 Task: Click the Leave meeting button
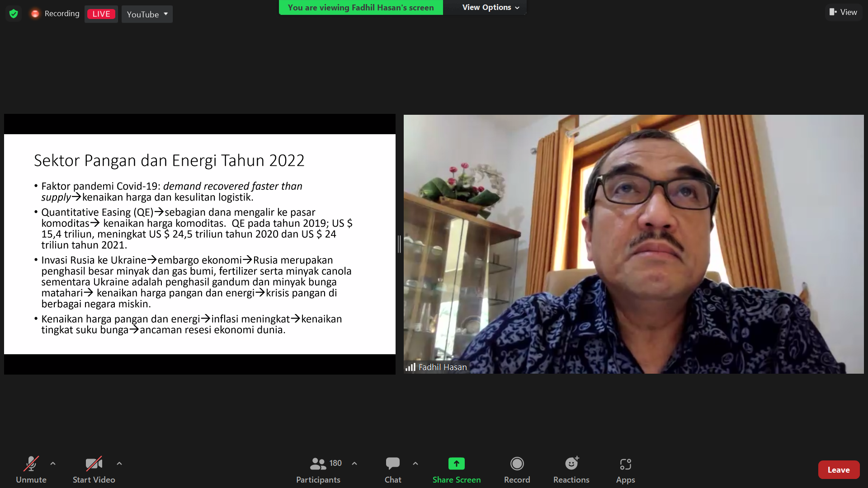click(x=839, y=469)
